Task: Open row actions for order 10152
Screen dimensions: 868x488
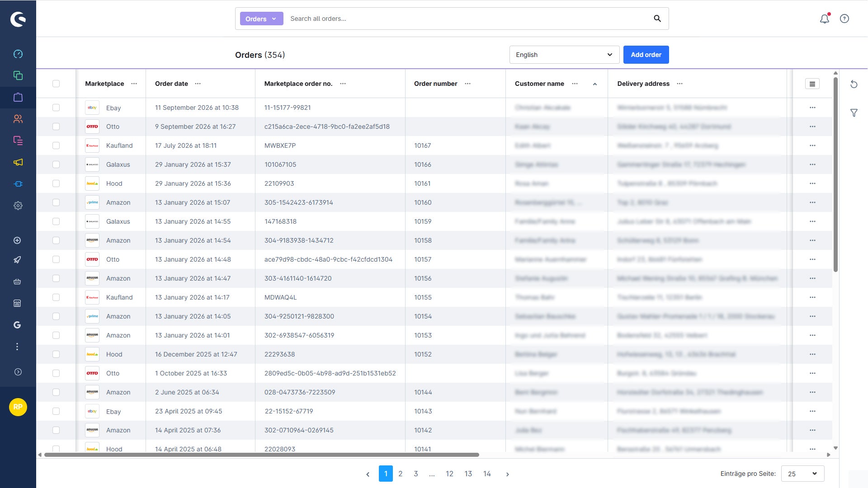Action: (812, 354)
